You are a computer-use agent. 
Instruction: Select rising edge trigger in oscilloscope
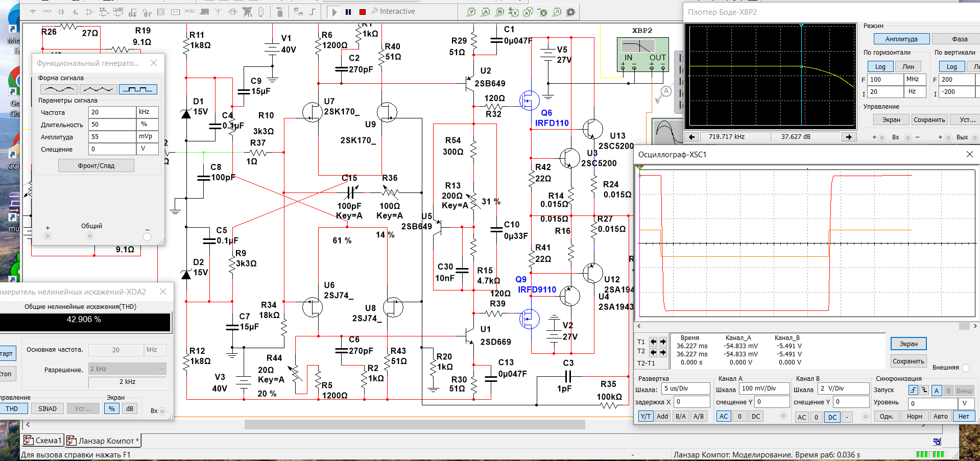point(914,391)
